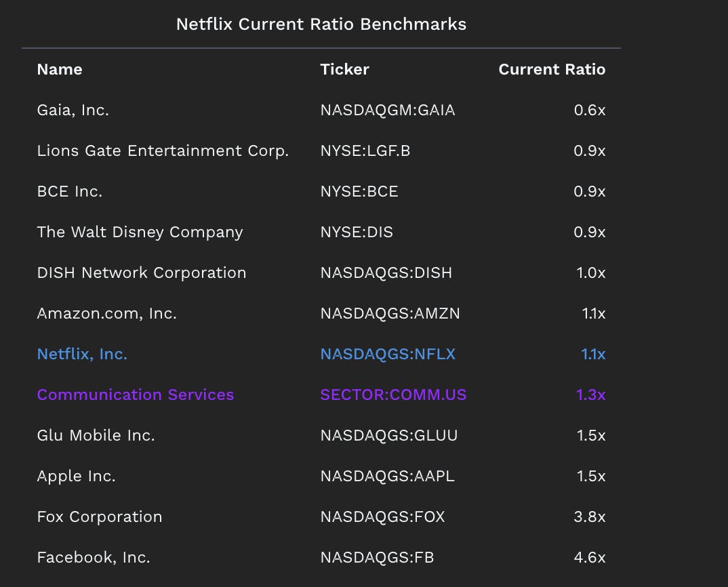Click Disney's 0.9x ratio value
Viewport: 728px width, 587px height.
[590, 232]
